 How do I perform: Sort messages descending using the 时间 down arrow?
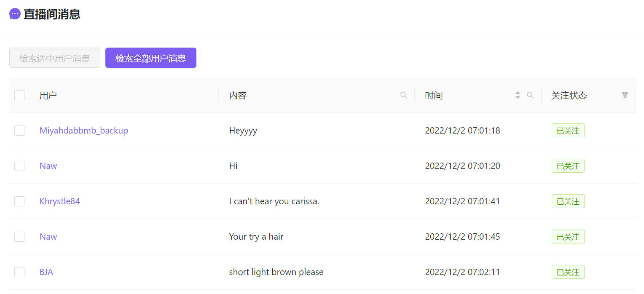pyautogui.click(x=517, y=98)
